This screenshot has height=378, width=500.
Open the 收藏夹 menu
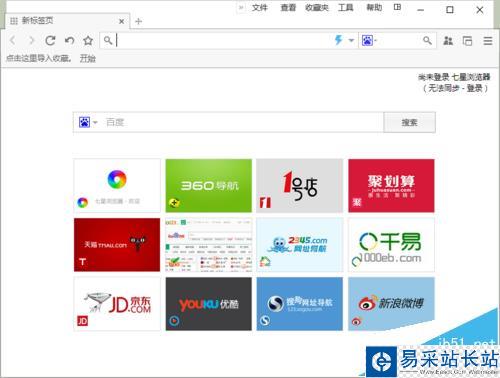coord(317,8)
